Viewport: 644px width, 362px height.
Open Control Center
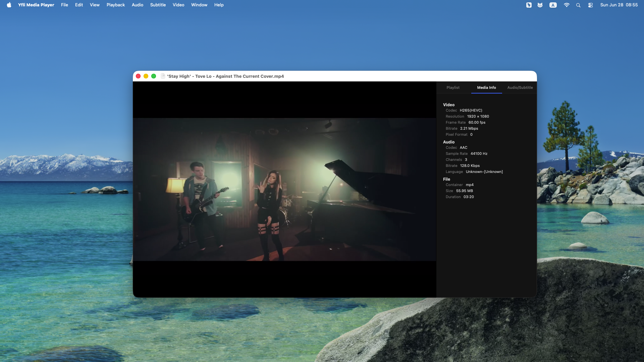(x=590, y=5)
